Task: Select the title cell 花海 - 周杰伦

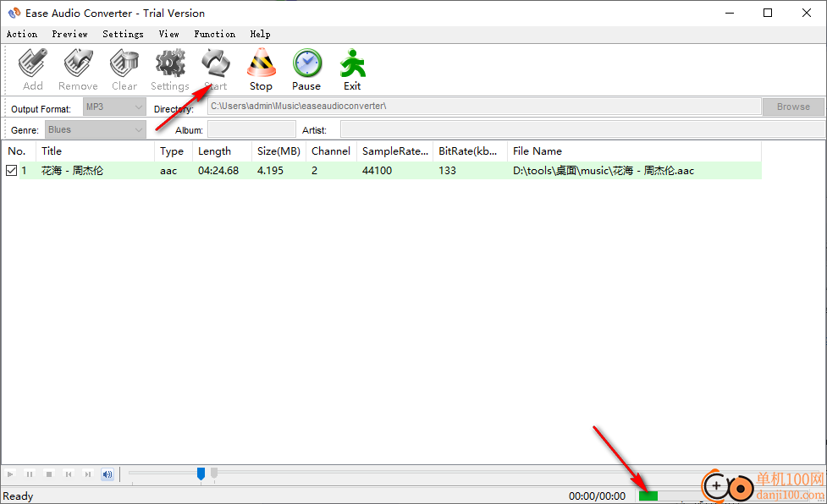Action: [72, 170]
